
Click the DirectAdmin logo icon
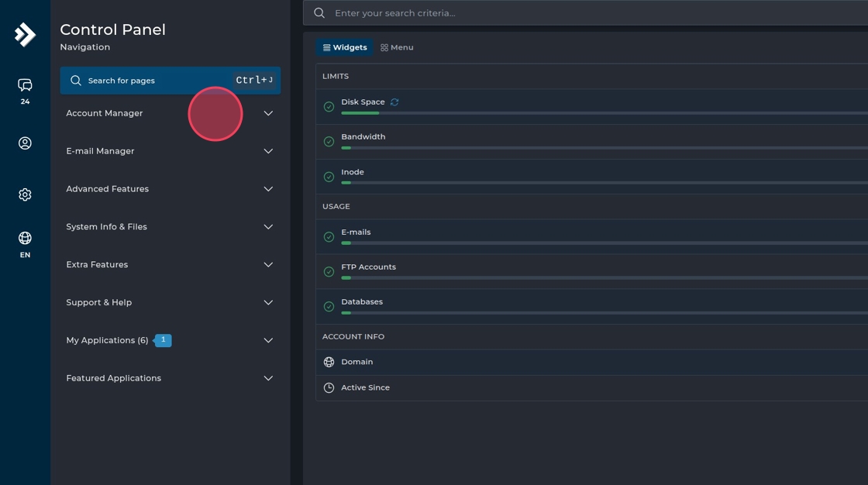point(25,34)
